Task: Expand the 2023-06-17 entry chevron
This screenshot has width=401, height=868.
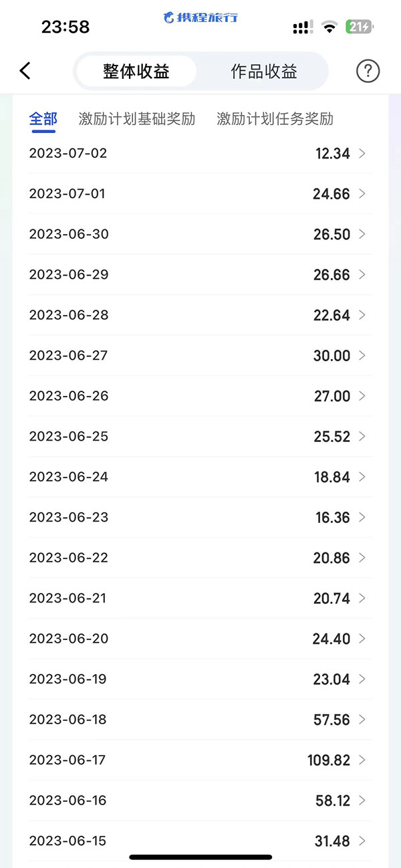Action: tap(362, 760)
